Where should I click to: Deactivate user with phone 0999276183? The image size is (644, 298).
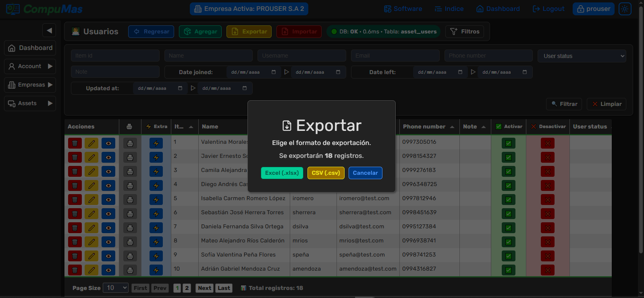click(548, 172)
